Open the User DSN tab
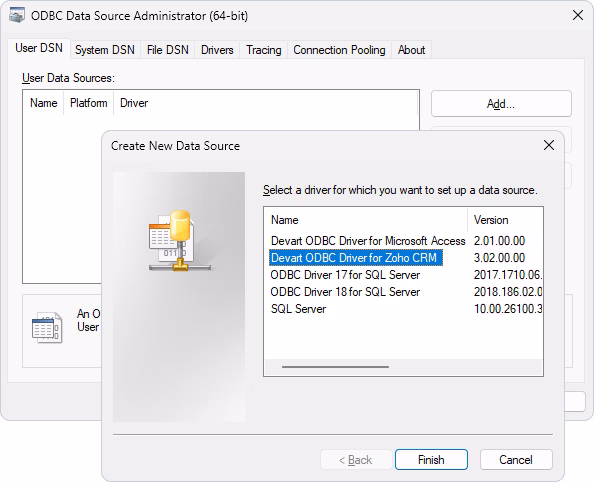This screenshot has height=482, width=594. (x=39, y=48)
